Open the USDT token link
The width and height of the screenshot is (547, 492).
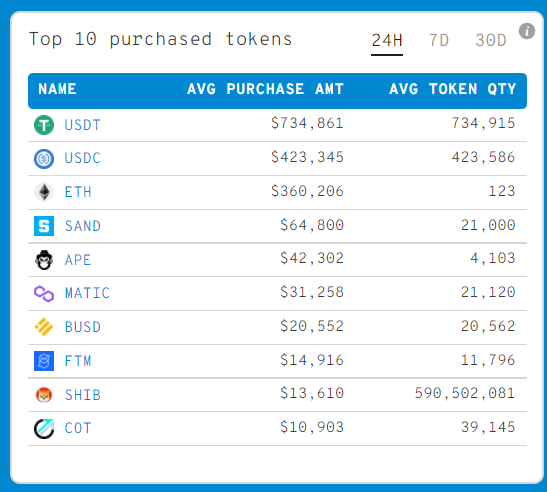tap(83, 125)
